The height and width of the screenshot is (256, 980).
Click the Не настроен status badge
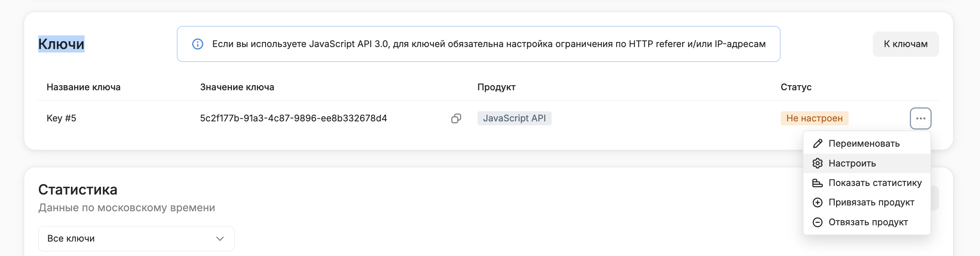814,118
